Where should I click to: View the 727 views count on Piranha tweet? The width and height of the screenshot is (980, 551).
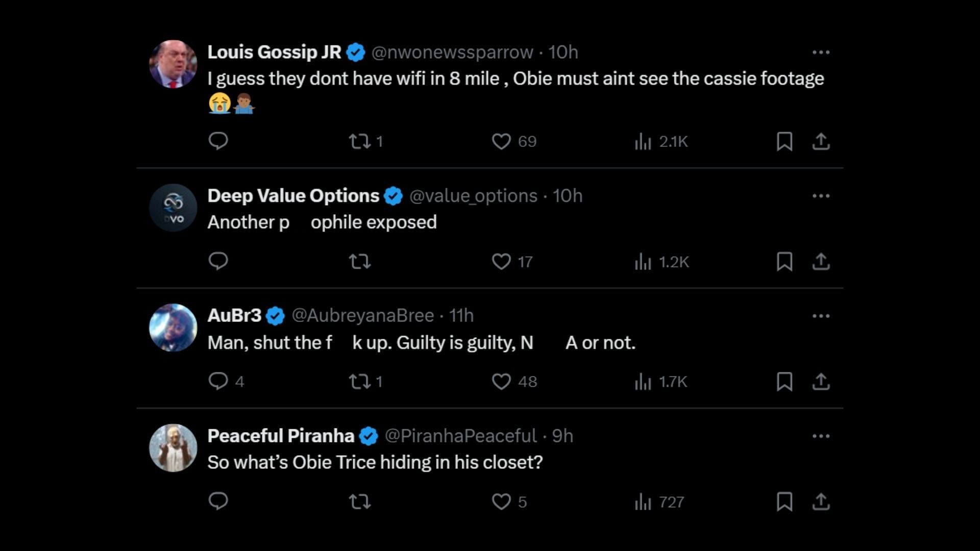pos(659,502)
